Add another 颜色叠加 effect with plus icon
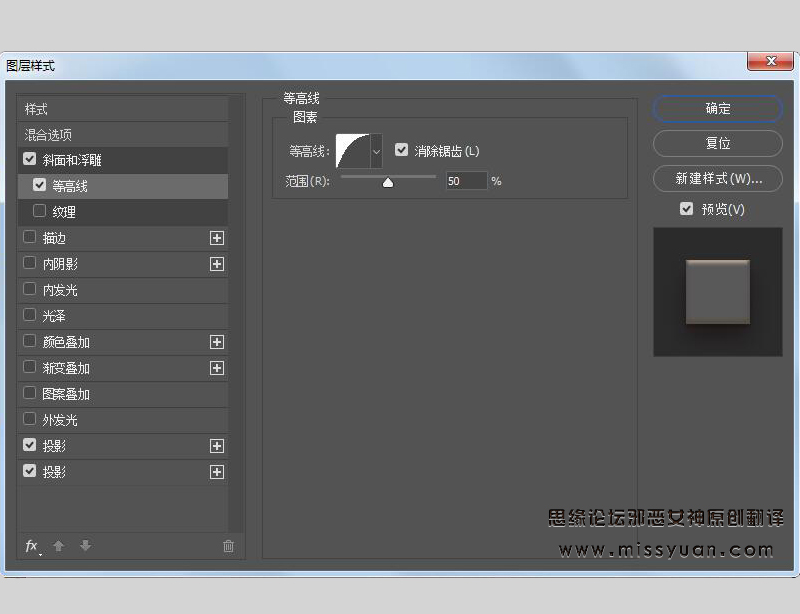Viewport: 800px width, 614px height. click(217, 342)
